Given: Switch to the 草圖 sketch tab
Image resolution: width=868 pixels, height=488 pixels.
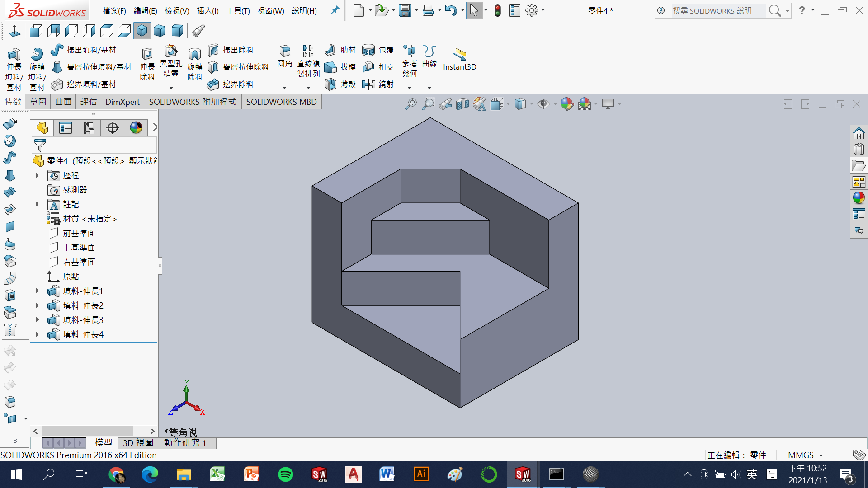Looking at the screenshot, I should (38, 102).
